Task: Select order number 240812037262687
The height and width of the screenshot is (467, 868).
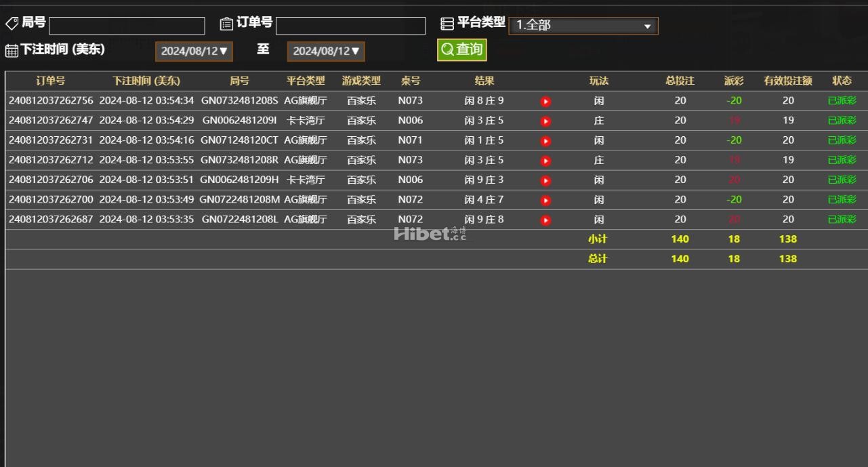Action: 51,219
